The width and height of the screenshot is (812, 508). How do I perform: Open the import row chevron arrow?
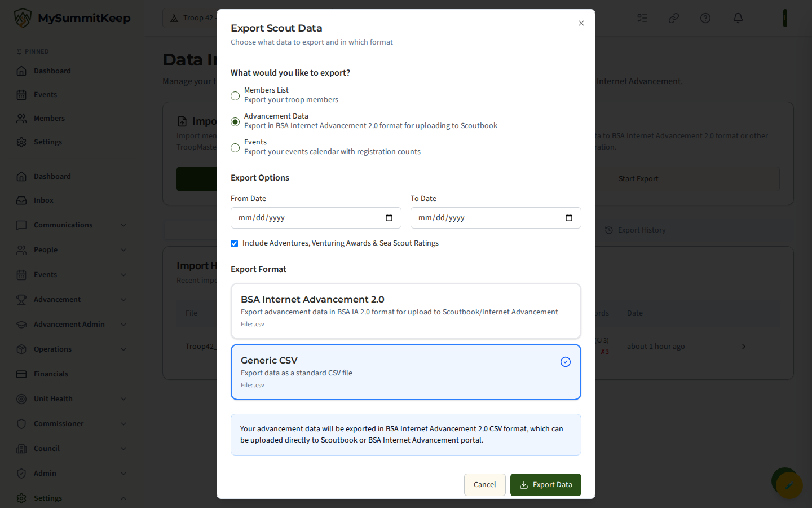[744, 347]
